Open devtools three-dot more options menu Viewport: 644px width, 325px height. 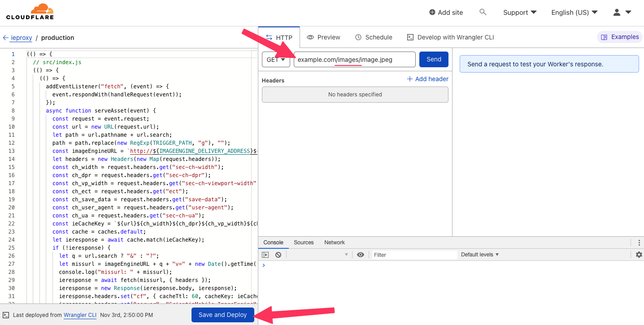tap(639, 243)
